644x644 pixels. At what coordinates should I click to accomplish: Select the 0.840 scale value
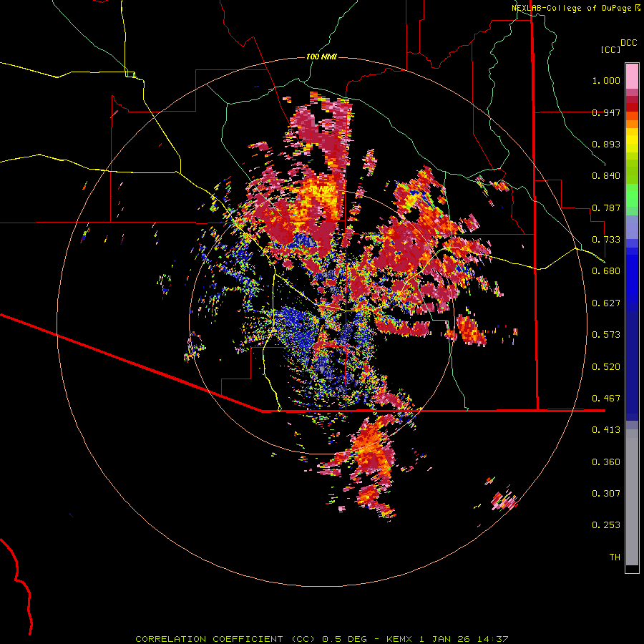tap(606, 176)
